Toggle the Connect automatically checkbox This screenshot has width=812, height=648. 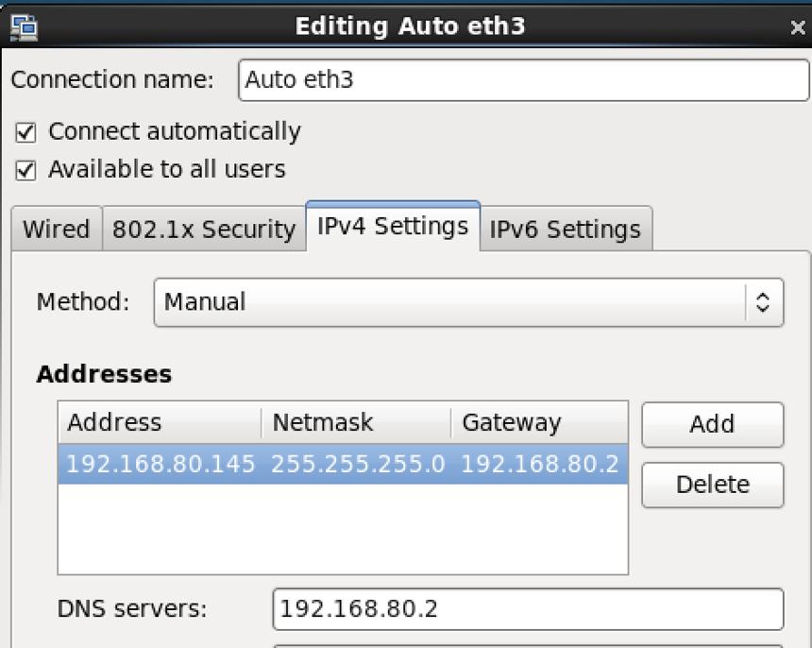pos(25,132)
